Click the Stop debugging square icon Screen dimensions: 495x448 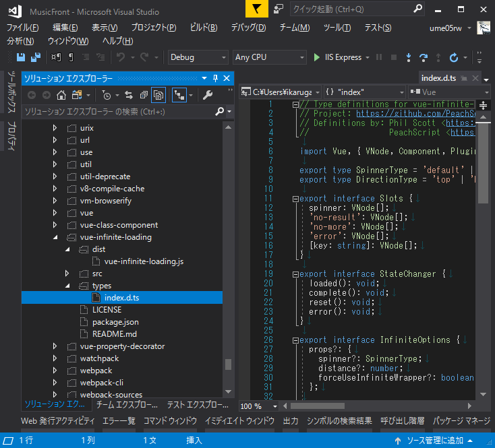(394, 57)
